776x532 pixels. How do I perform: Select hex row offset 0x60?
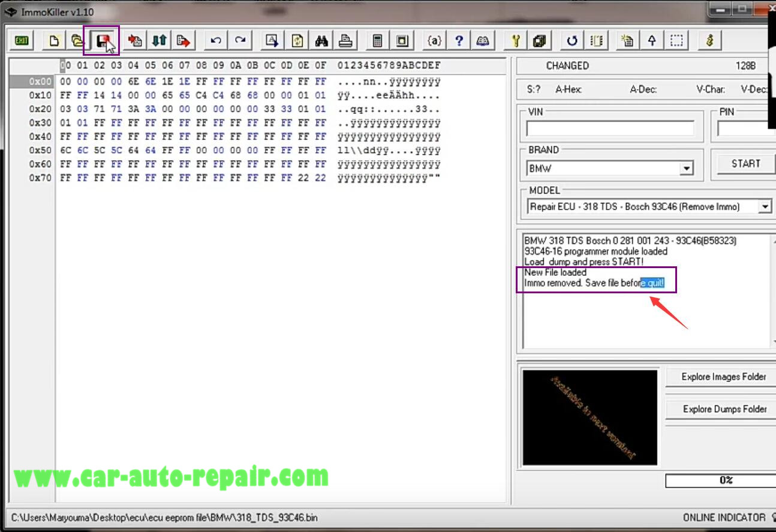pos(40,164)
